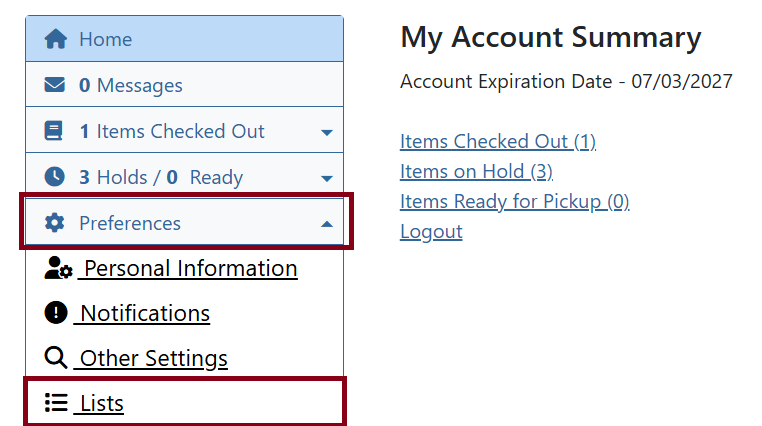This screenshot has width=762, height=426.
Task: Expand the Items Checked Out dropdown arrow
Action: [327, 132]
